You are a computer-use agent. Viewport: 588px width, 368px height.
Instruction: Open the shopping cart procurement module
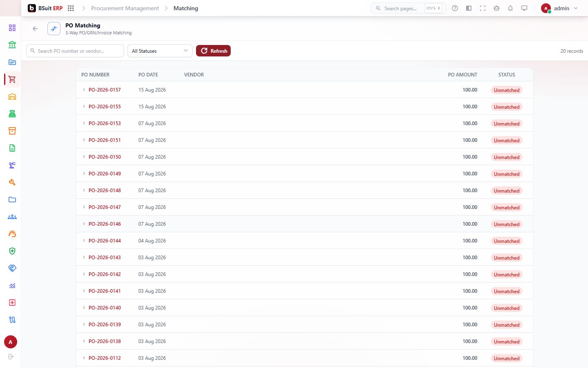[12, 79]
